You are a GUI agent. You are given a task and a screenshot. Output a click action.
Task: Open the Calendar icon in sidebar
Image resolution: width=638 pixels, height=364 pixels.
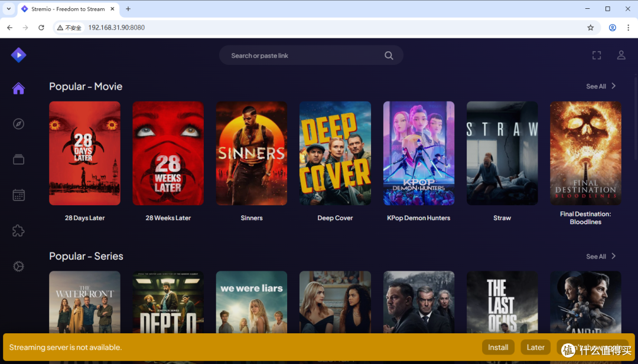(x=18, y=195)
